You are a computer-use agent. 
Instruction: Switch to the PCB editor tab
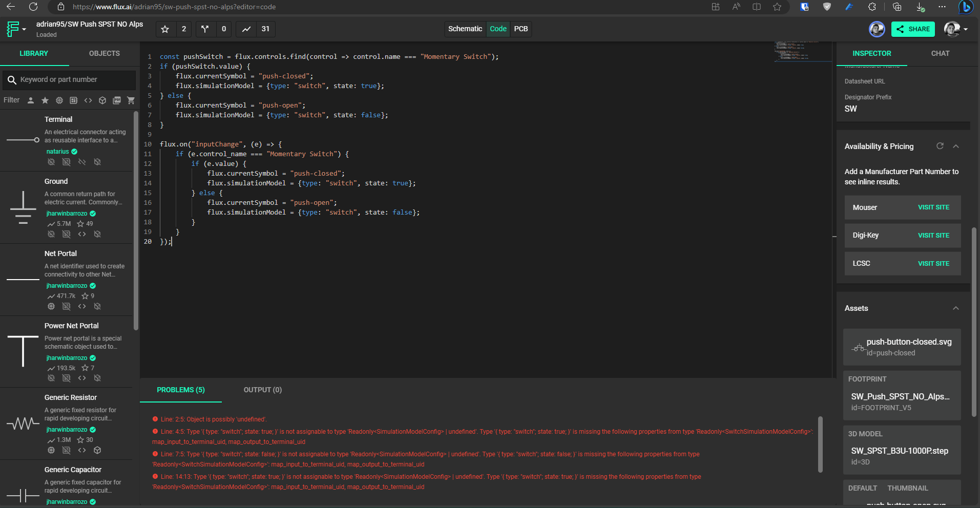[521, 29]
